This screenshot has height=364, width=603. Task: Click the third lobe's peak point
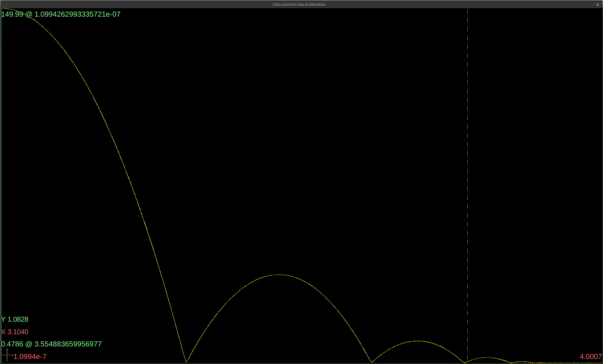pyautogui.click(x=418, y=341)
